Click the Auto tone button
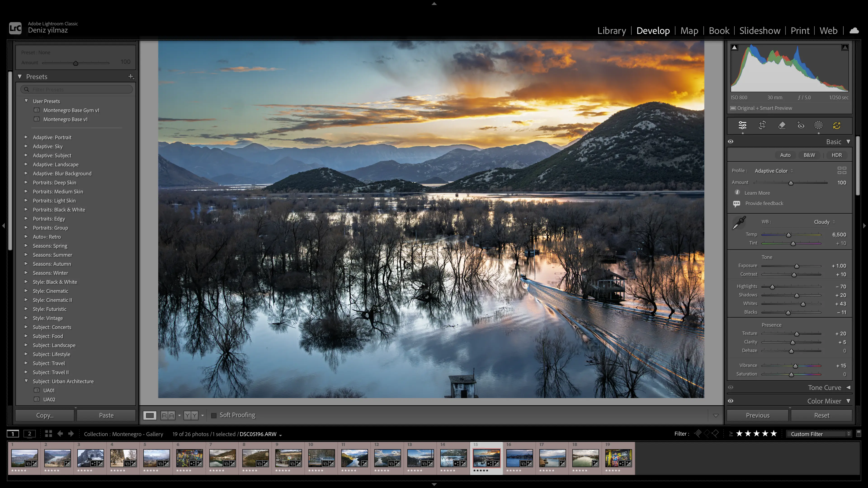 coord(785,155)
